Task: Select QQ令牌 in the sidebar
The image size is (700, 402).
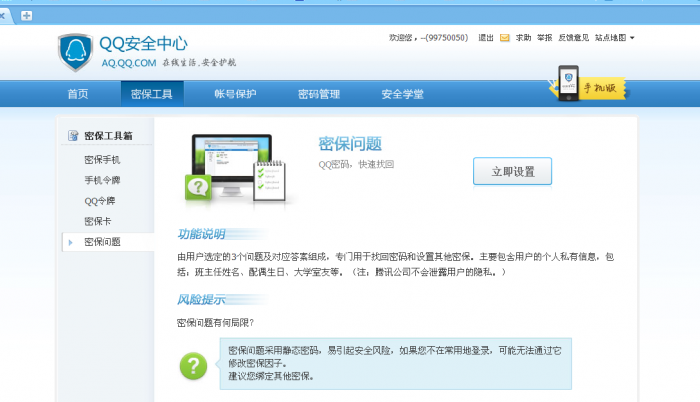Action: point(100,201)
